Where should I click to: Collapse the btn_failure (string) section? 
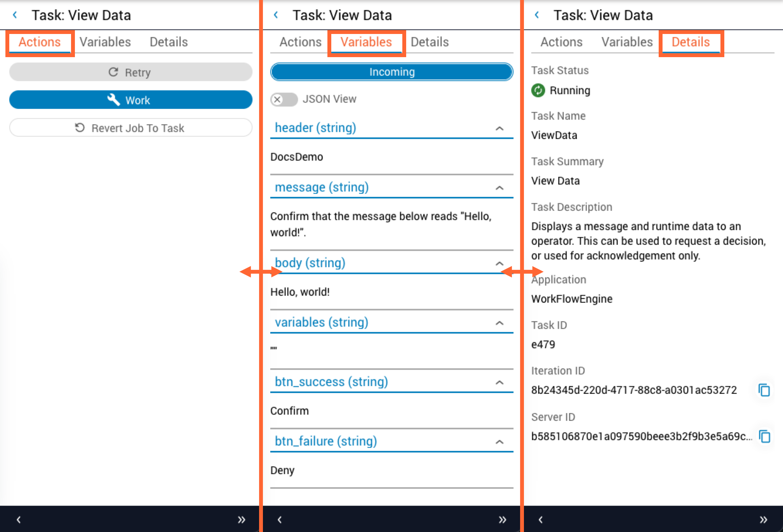tap(499, 442)
